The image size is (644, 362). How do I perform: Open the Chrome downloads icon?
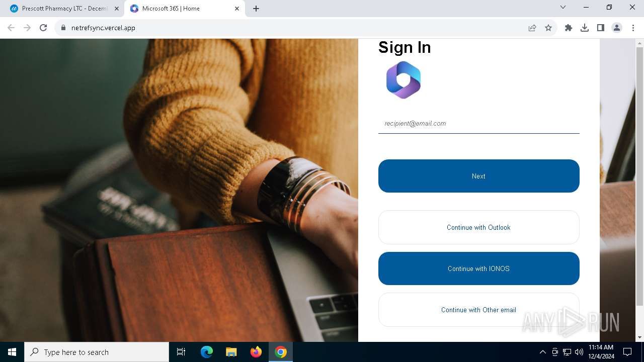[585, 28]
